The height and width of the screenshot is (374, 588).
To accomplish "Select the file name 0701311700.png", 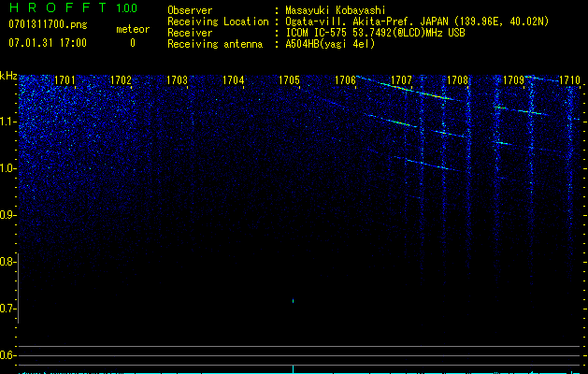I will (x=48, y=24).
